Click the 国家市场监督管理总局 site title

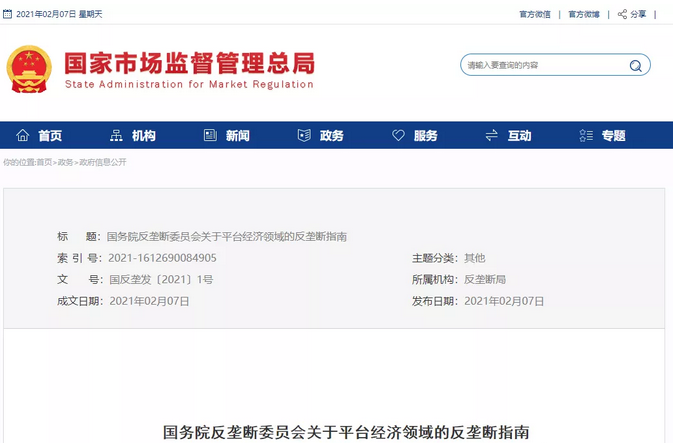point(190,63)
